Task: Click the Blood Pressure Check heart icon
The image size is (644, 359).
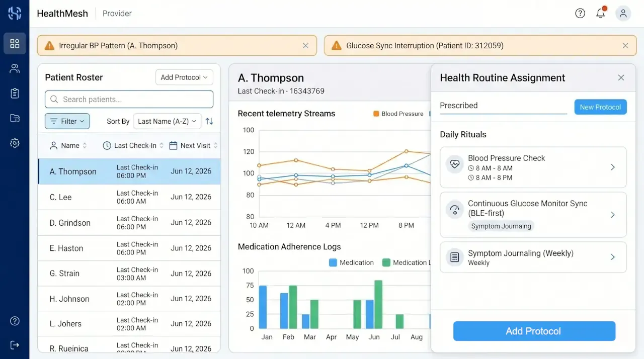Action: point(455,164)
